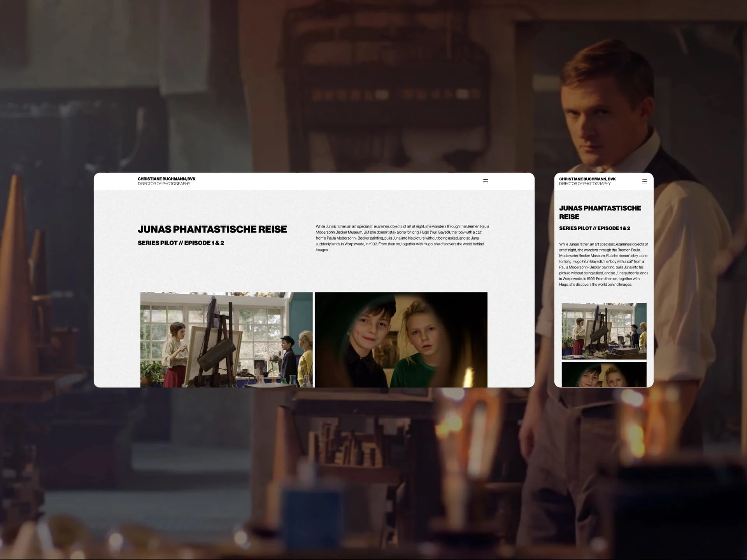Click the empty white desktop header bar
Viewport: 747px width, 560px height.
tap(331, 181)
